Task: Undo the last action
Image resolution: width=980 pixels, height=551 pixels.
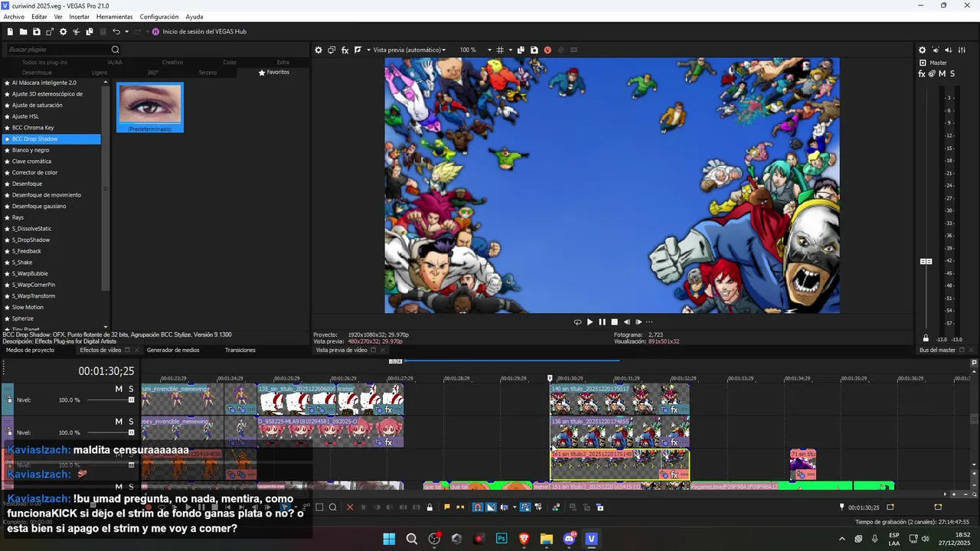Action: click(116, 31)
